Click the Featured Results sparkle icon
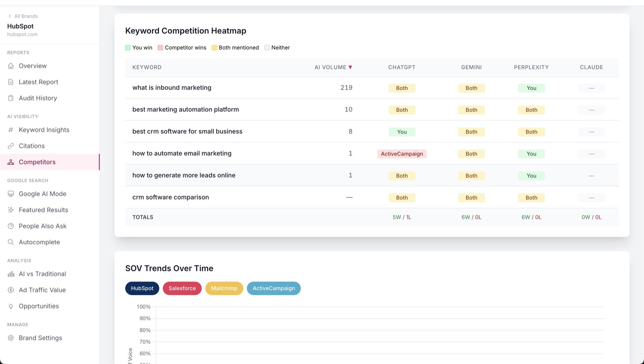The image size is (644, 364). [x=11, y=210]
